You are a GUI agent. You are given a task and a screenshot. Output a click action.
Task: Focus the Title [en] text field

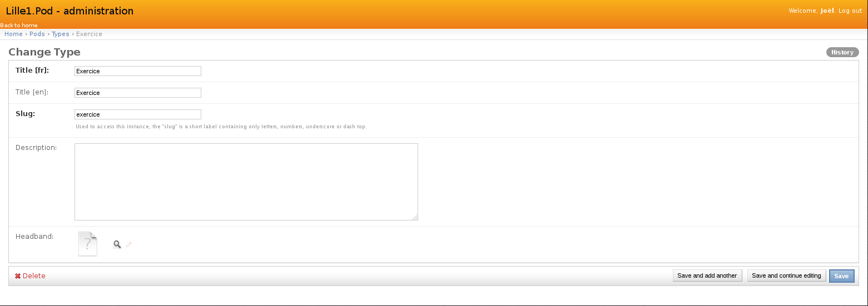coord(138,93)
